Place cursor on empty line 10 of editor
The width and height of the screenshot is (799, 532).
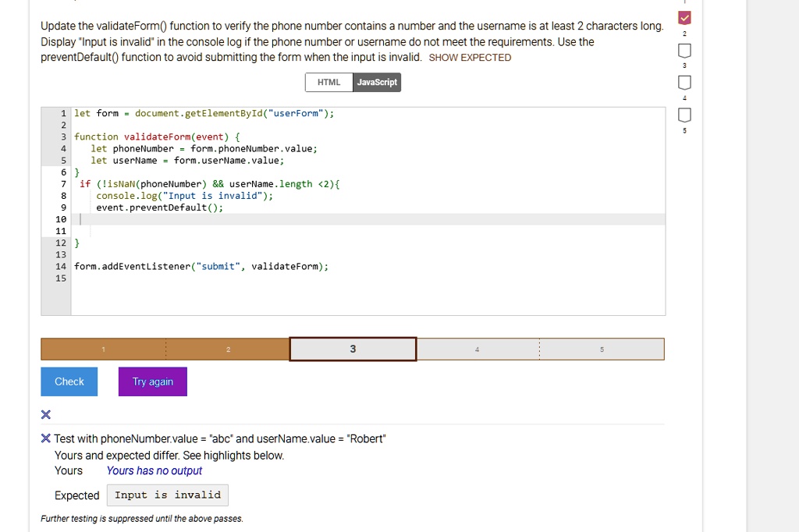[312, 220]
